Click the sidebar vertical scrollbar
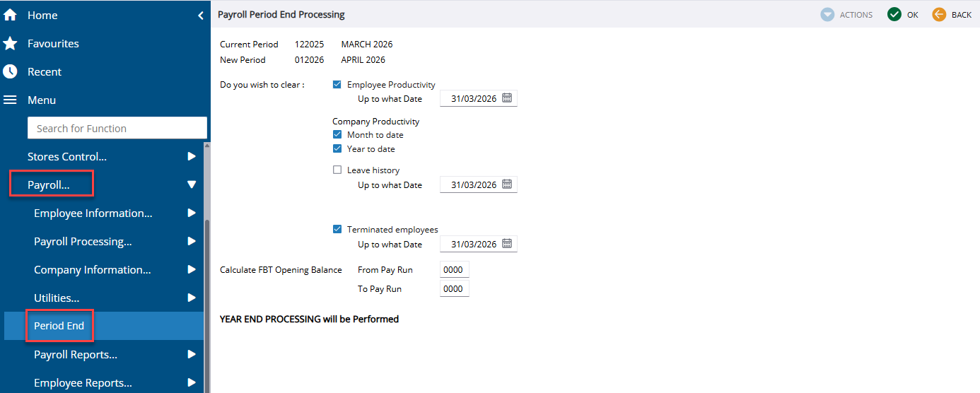 coord(207,297)
